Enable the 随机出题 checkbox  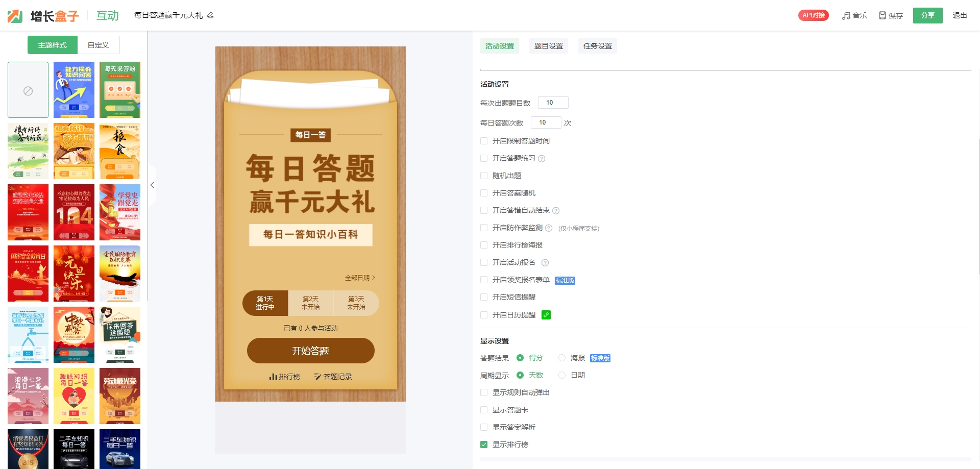click(484, 176)
